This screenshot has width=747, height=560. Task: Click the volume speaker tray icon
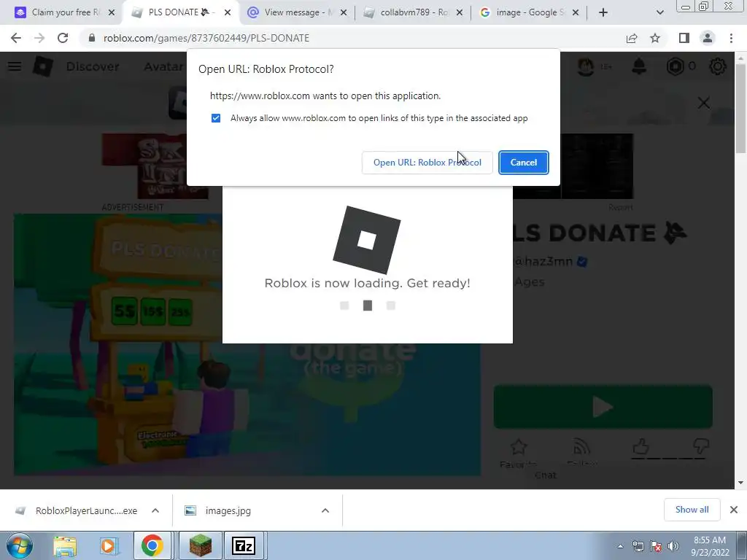click(x=673, y=546)
